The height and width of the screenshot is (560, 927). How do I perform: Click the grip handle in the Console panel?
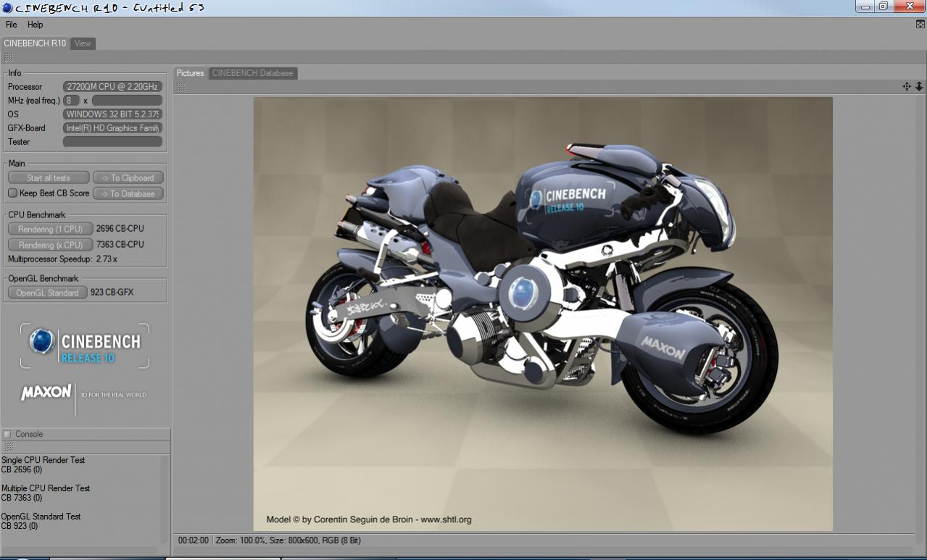[8, 447]
